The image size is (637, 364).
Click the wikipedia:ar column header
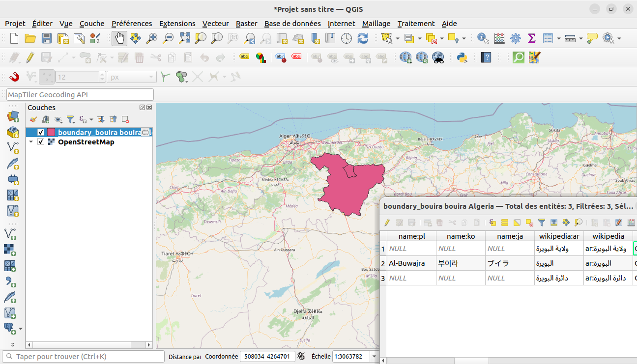click(559, 236)
